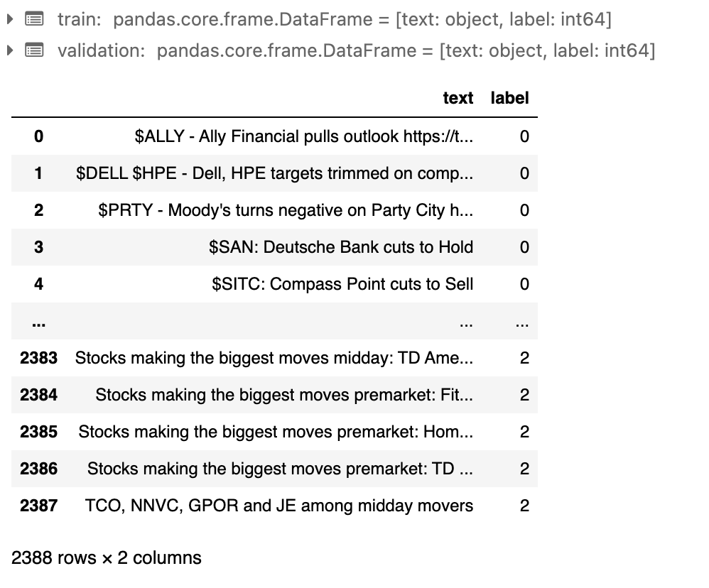This screenshot has height=588, width=709.
Task: Click the $SITC Compass Point cuts cell
Action: point(342,284)
